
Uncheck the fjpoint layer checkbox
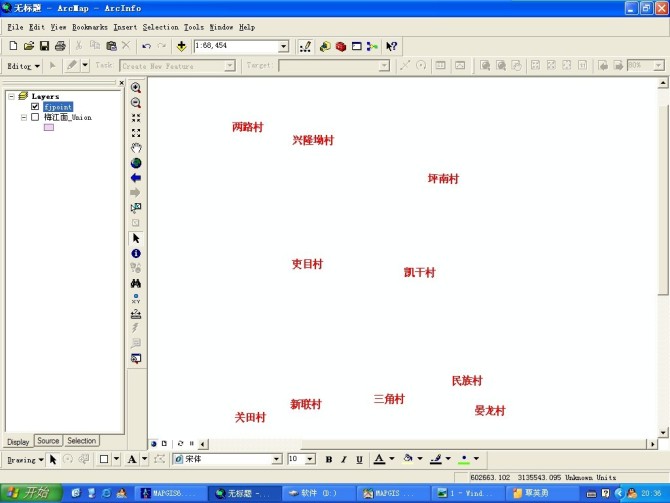[x=35, y=106]
